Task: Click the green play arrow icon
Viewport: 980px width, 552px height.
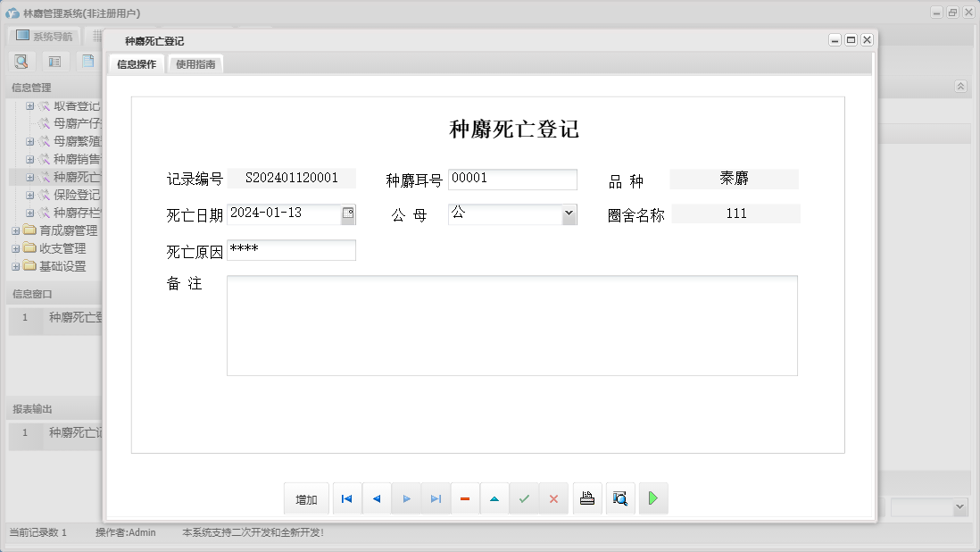Action: [653, 498]
